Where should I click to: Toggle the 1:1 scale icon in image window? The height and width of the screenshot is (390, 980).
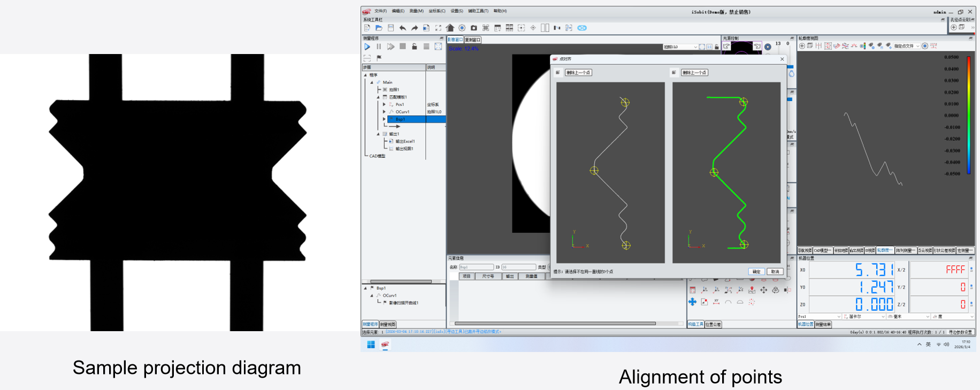point(709,47)
